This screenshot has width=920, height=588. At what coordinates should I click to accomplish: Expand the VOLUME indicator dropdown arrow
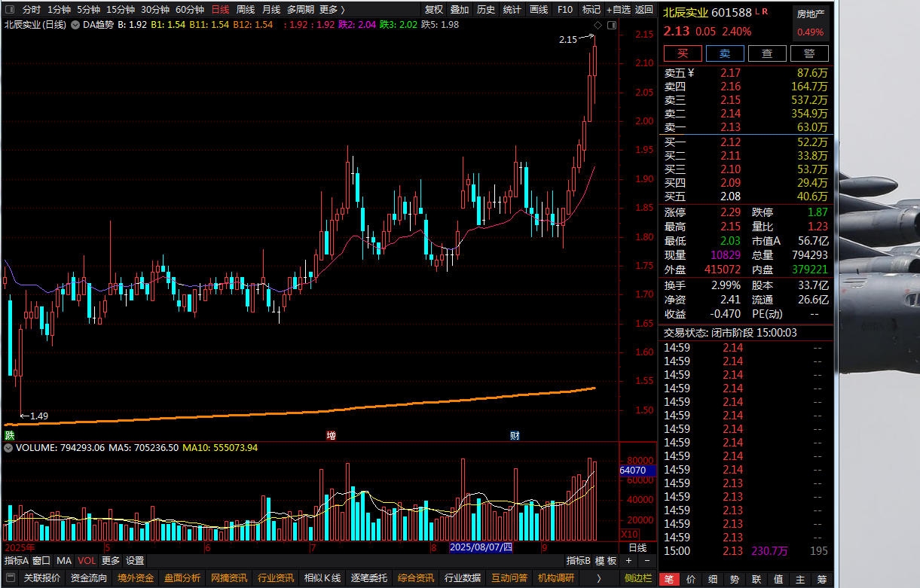point(8,447)
